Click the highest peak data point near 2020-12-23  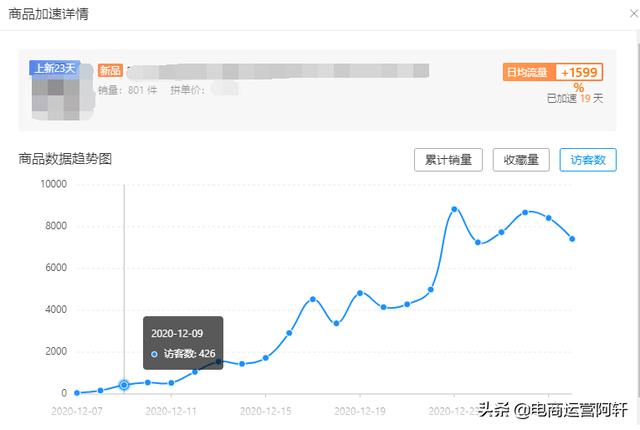tap(454, 209)
